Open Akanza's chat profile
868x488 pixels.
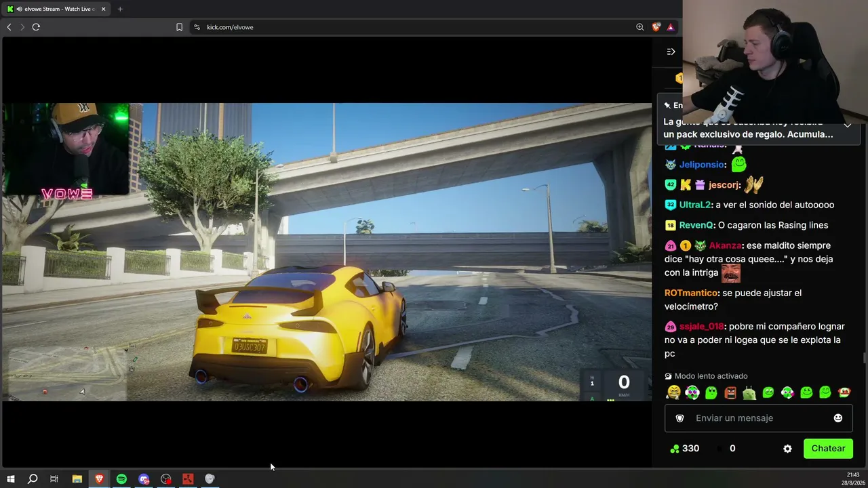[725, 245]
